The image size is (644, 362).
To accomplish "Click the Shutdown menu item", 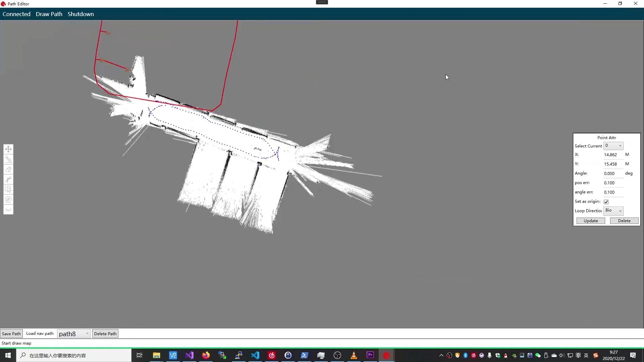I will click(x=80, y=14).
